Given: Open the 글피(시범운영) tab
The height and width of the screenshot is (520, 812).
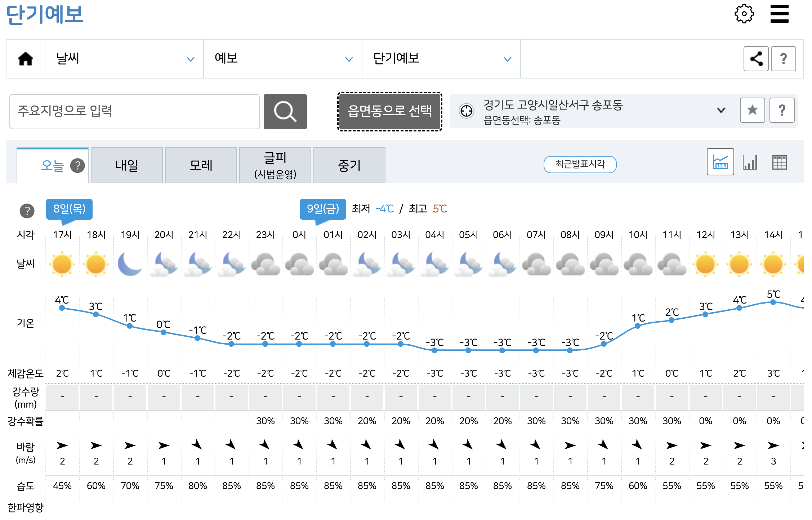Looking at the screenshot, I should (x=275, y=165).
